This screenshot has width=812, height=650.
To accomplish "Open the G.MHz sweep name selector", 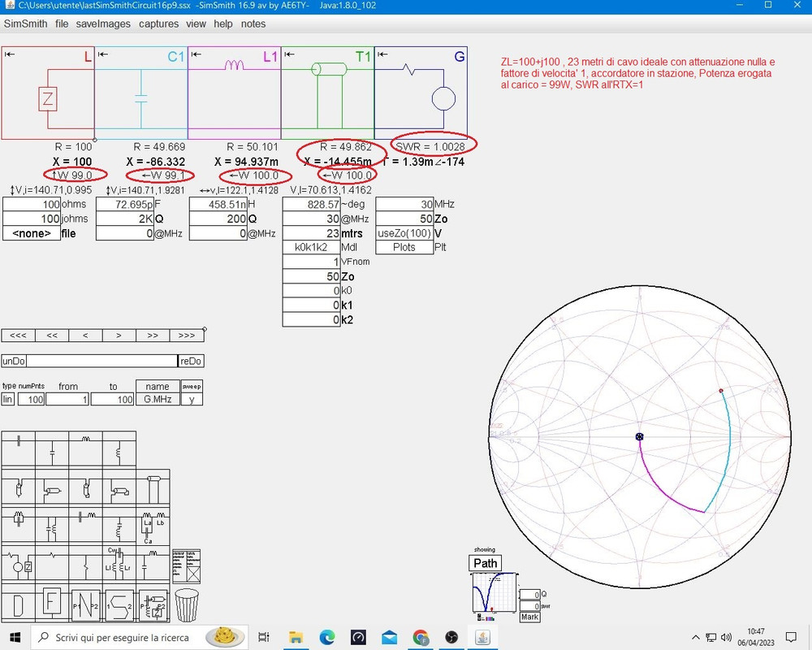I will tap(158, 399).
